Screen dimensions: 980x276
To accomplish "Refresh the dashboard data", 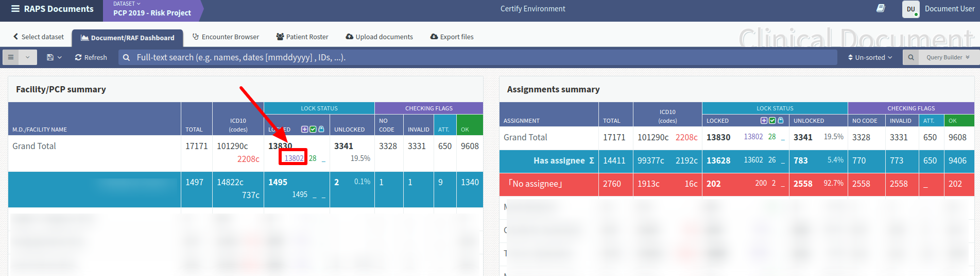I will pyautogui.click(x=91, y=57).
